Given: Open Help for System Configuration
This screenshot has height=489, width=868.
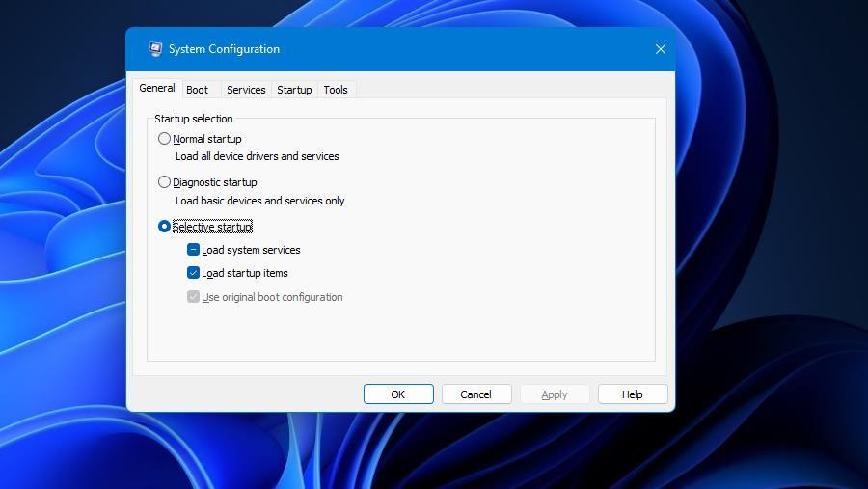Looking at the screenshot, I should click(633, 394).
